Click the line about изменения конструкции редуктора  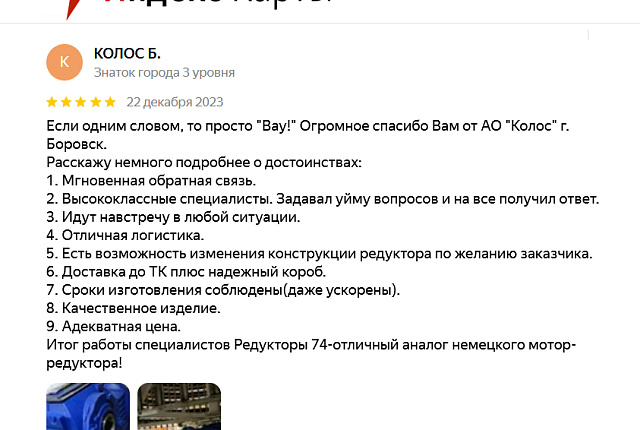(319, 254)
